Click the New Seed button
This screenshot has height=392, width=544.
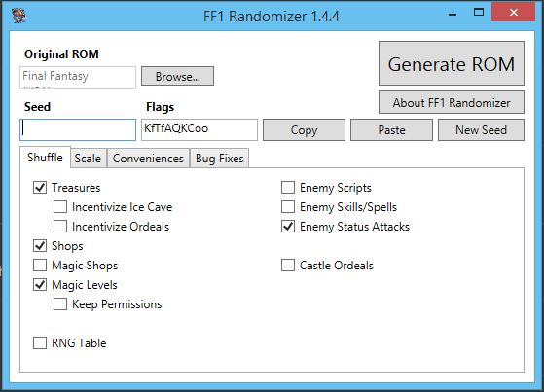481,130
